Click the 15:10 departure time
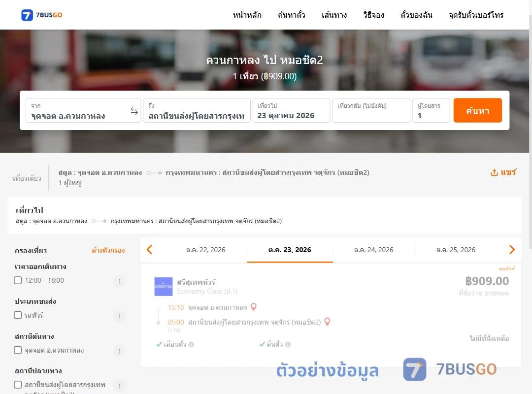This screenshot has height=394, width=532. click(x=176, y=307)
